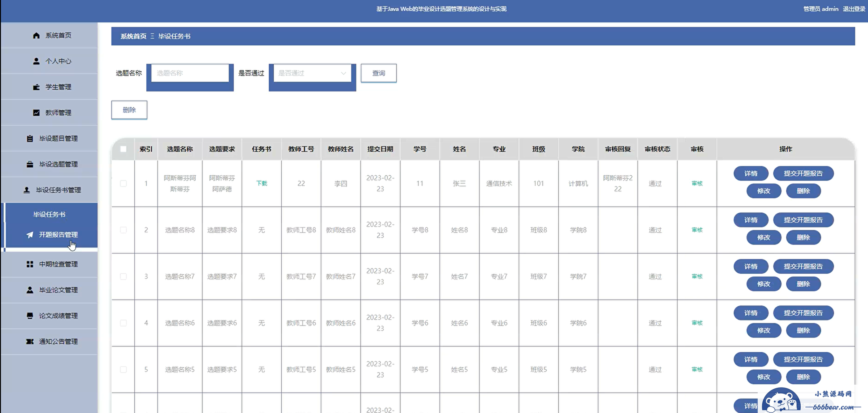Viewport: 868px width, 413px height.
Task: Click the person icon beside 毕业论文管理
Action: (x=30, y=290)
